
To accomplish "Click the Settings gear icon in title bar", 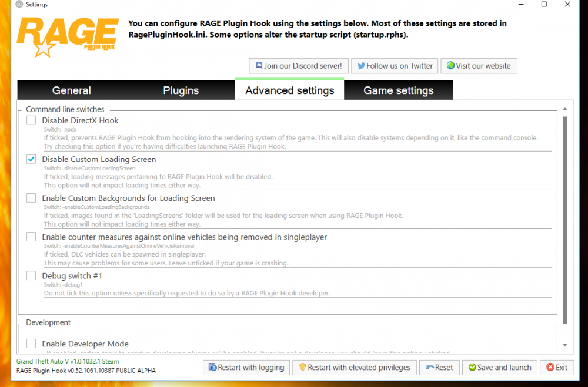I will (19, 5).
